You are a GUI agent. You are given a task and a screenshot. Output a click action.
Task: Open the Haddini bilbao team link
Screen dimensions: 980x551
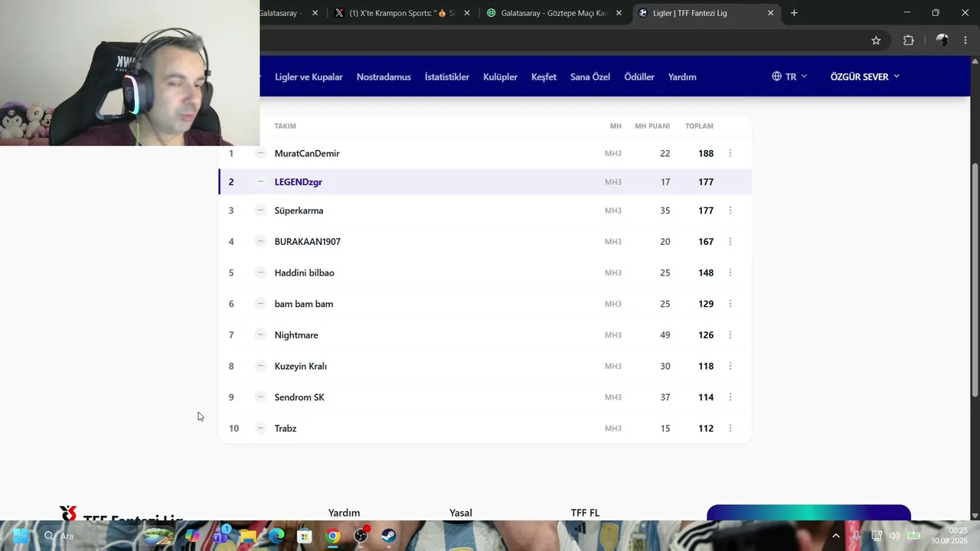point(305,272)
